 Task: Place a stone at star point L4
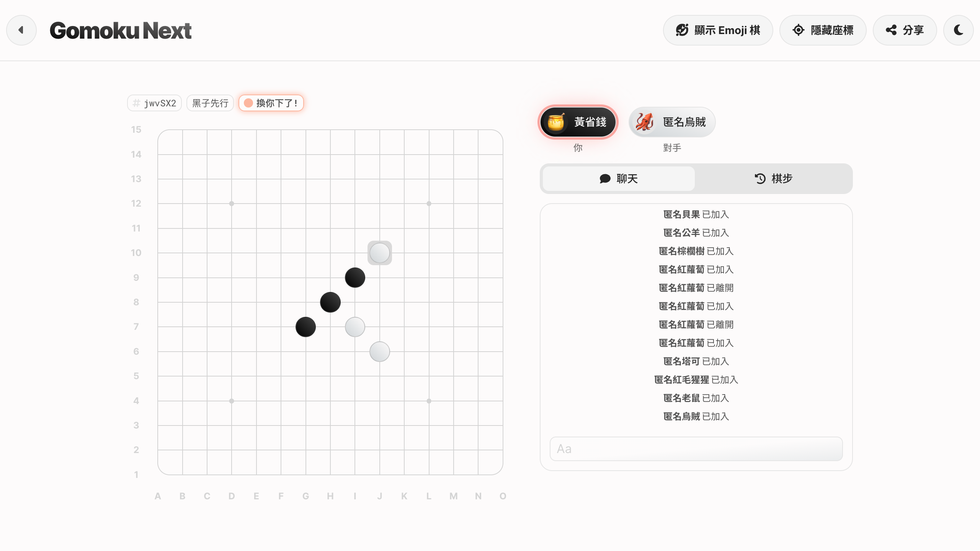(x=429, y=401)
